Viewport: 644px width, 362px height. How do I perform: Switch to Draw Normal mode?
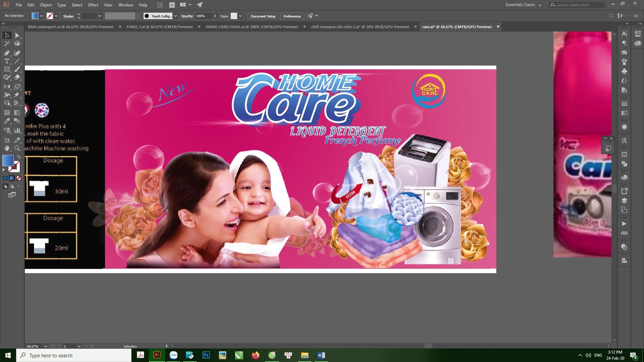5,186
